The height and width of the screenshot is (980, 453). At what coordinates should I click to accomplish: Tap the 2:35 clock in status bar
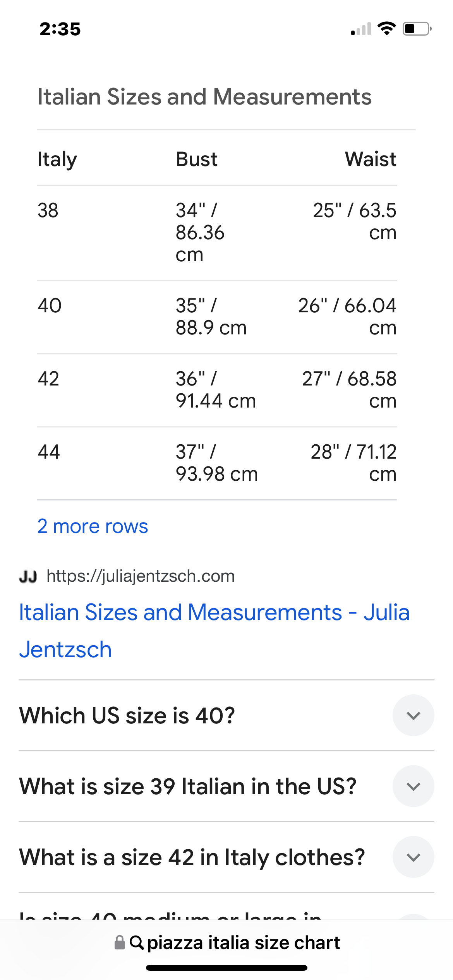pos(60,29)
